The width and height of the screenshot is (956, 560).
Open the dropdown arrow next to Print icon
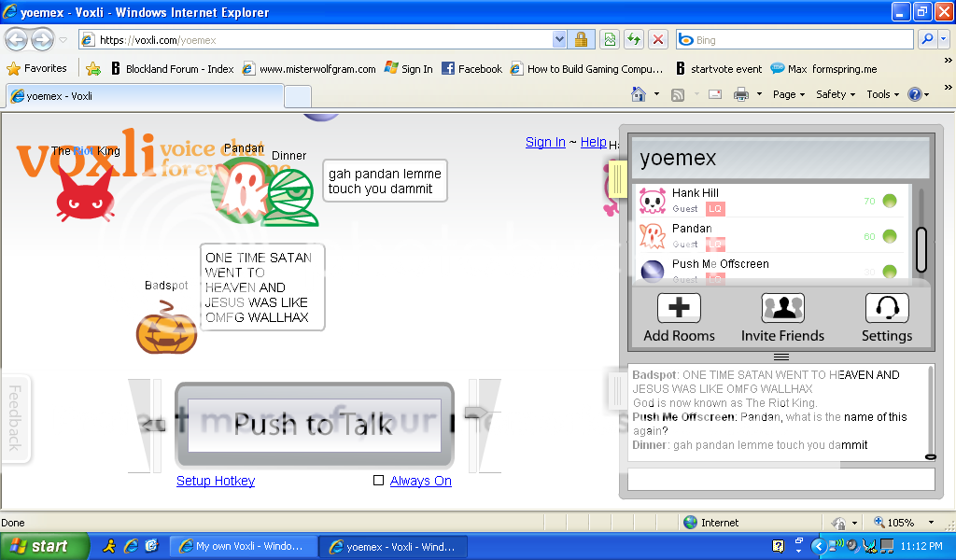coord(759,94)
